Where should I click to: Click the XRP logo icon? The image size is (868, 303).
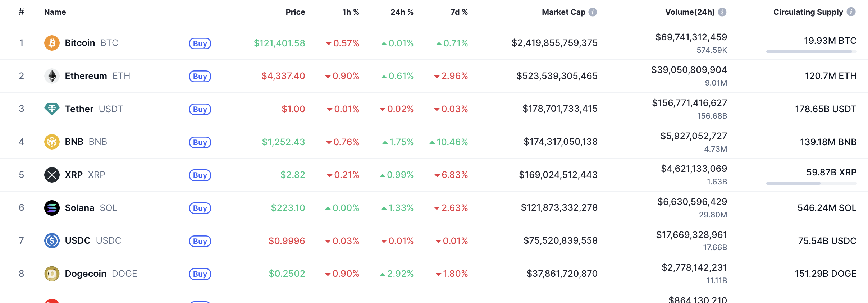tap(52, 175)
